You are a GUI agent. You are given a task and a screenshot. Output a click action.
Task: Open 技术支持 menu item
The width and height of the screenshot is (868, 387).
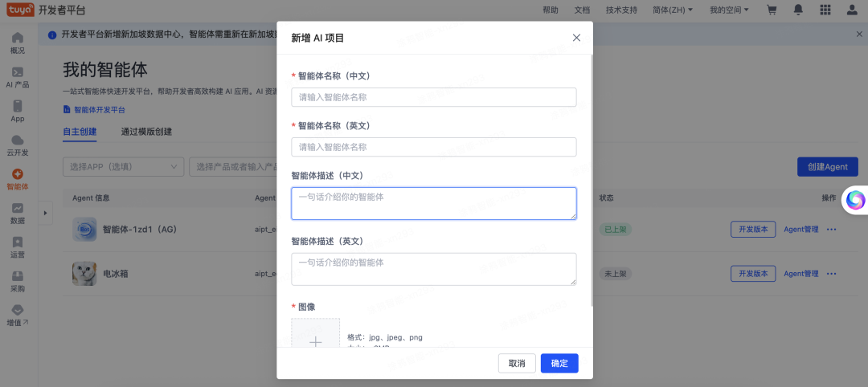620,10
